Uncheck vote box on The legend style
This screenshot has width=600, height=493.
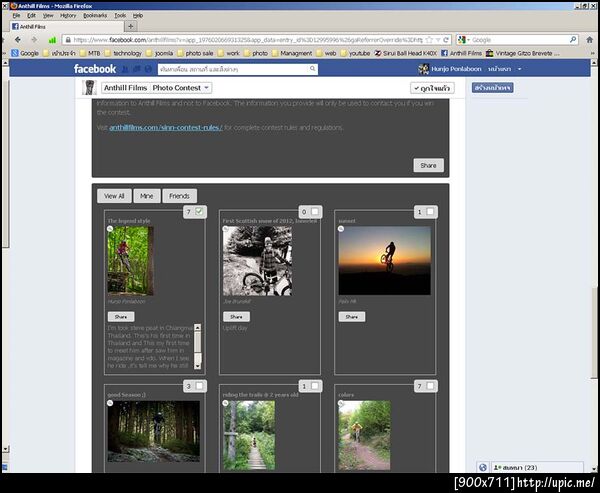click(199, 211)
